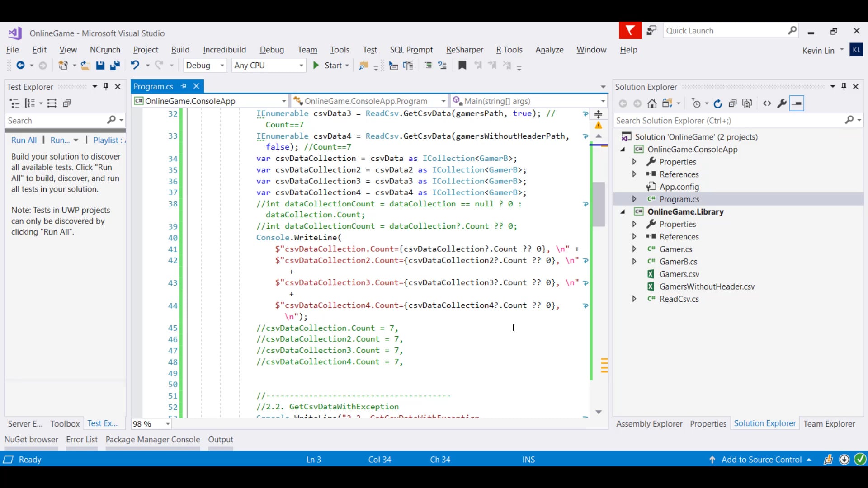Click the Undo toolbar icon
Screen dimensions: 868x488
click(x=135, y=66)
